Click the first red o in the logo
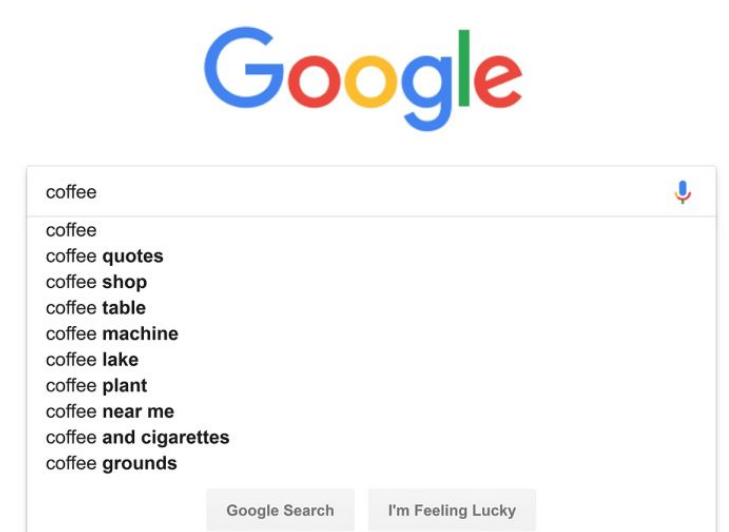The width and height of the screenshot is (729, 532). pyautogui.click(x=314, y=81)
